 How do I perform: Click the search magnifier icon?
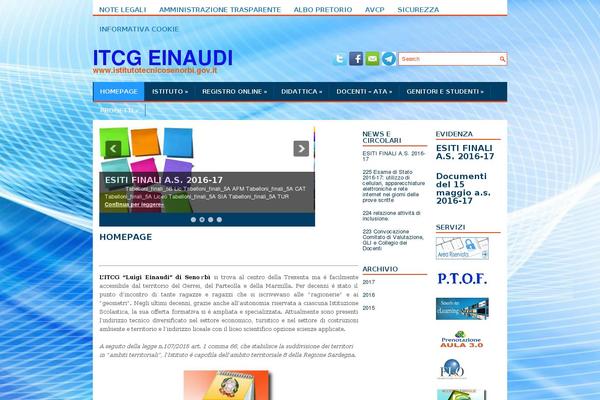[x=502, y=59]
